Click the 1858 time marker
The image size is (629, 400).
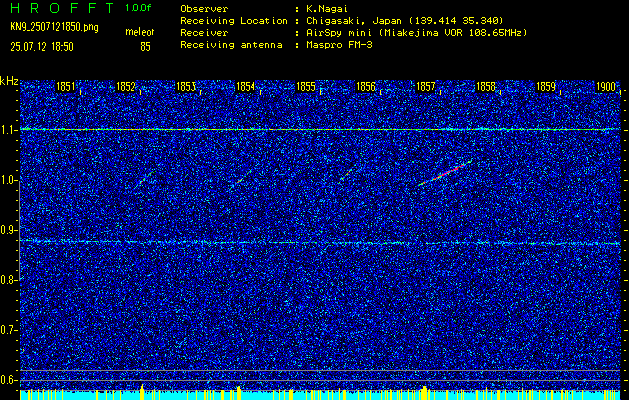(x=486, y=87)
